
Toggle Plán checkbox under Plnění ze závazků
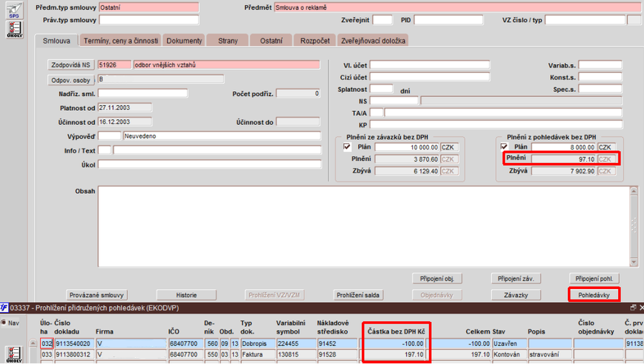tap(347, 147)
